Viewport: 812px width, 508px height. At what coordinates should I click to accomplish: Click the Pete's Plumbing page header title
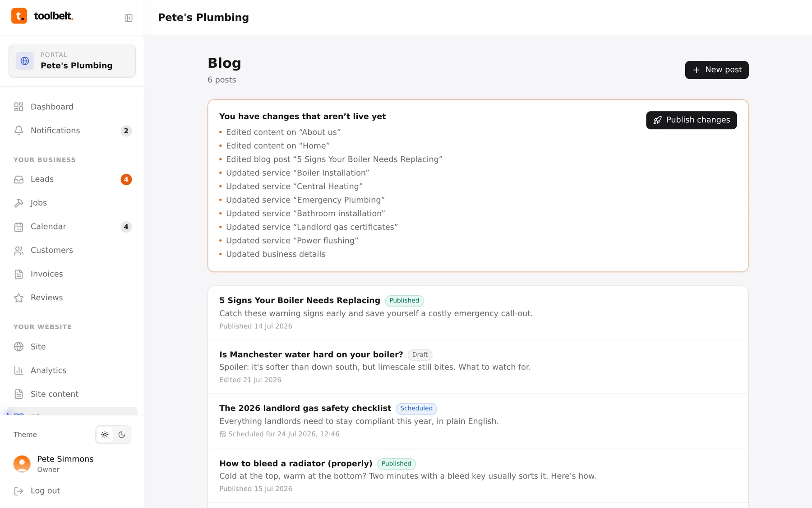(x=203, y=18)
